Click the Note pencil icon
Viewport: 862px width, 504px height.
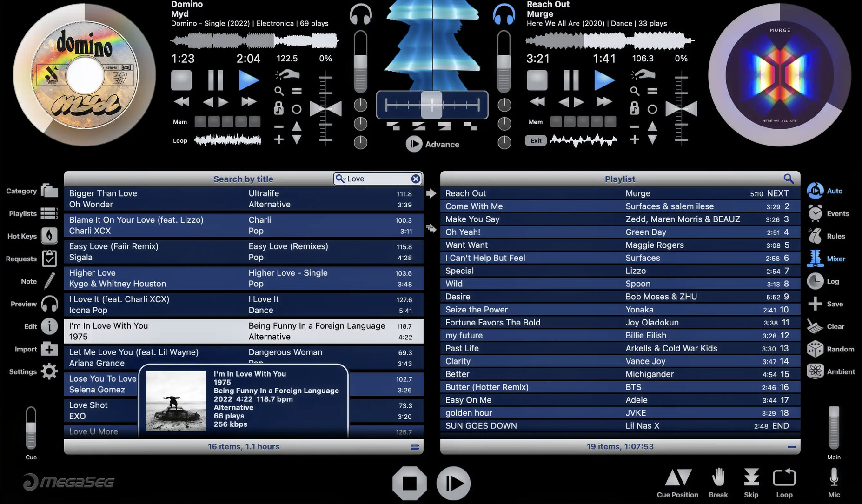click(x=49, y=281)
